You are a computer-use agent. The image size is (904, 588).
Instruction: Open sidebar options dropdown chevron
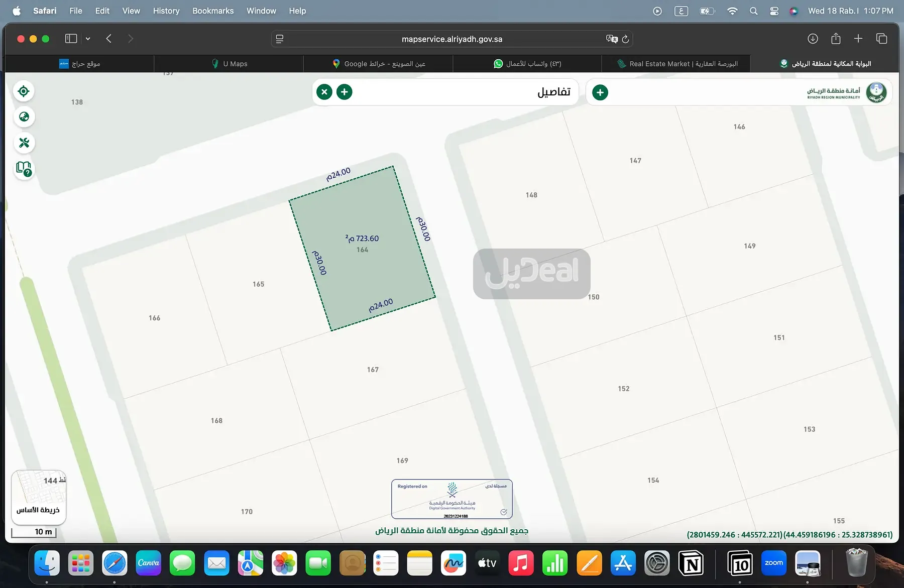tap(88, 39)
